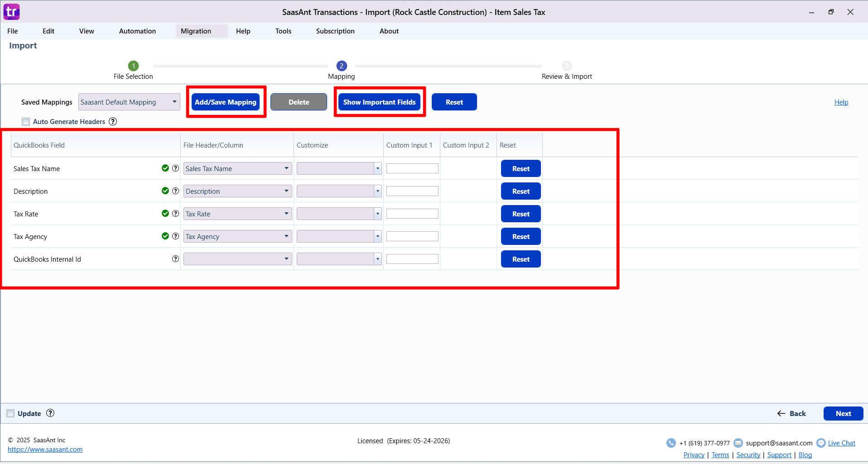Image resolution: width=868 pixels, height=464 pixels.
Task: Reset the Tax Agency row mapping
Action: 521,236
